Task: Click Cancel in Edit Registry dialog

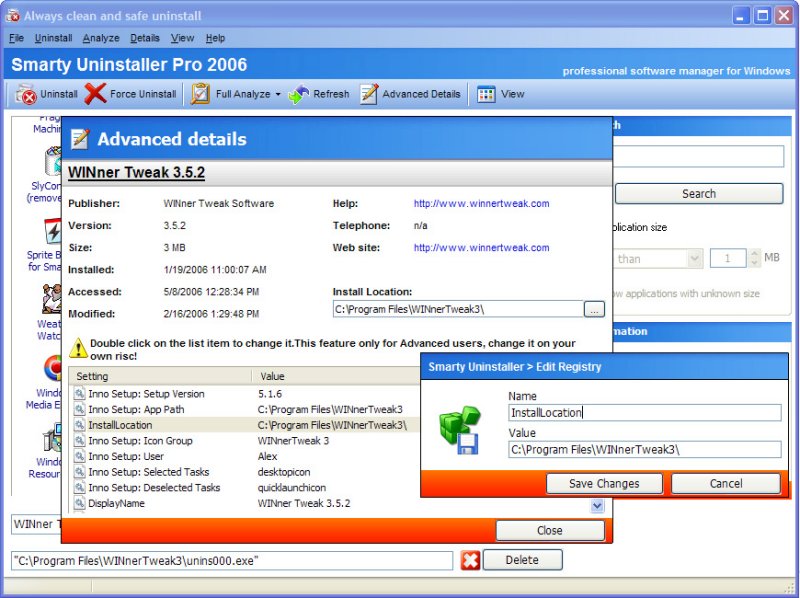Action: coord(726,484)
